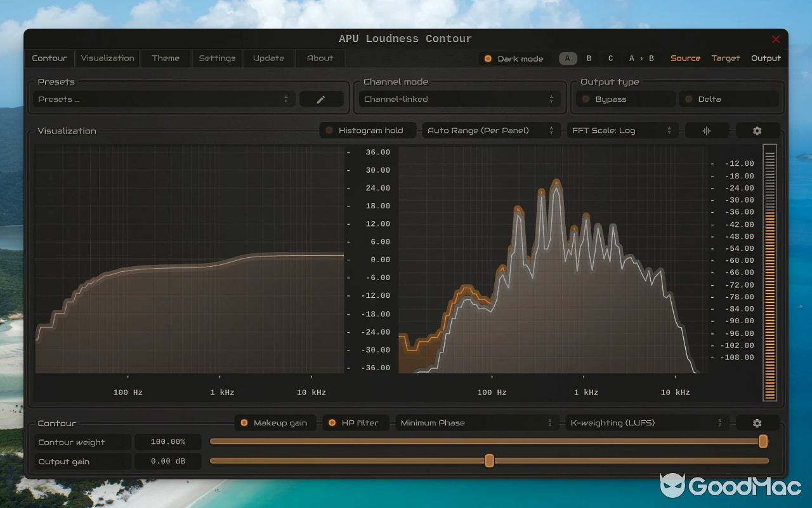Screen dimensions: 812x508
Task: Click the Output gain value field
Action: click(x=168, y=461)
